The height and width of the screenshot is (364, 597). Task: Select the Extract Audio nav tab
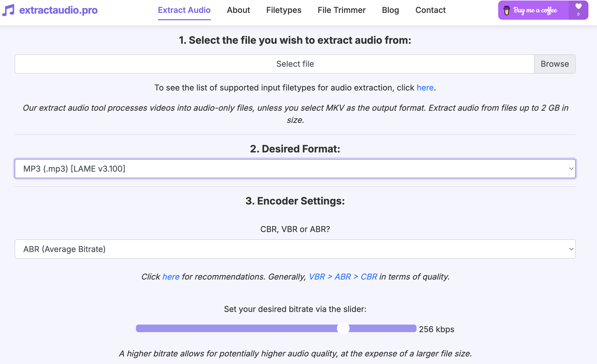[x=184, y=10]
